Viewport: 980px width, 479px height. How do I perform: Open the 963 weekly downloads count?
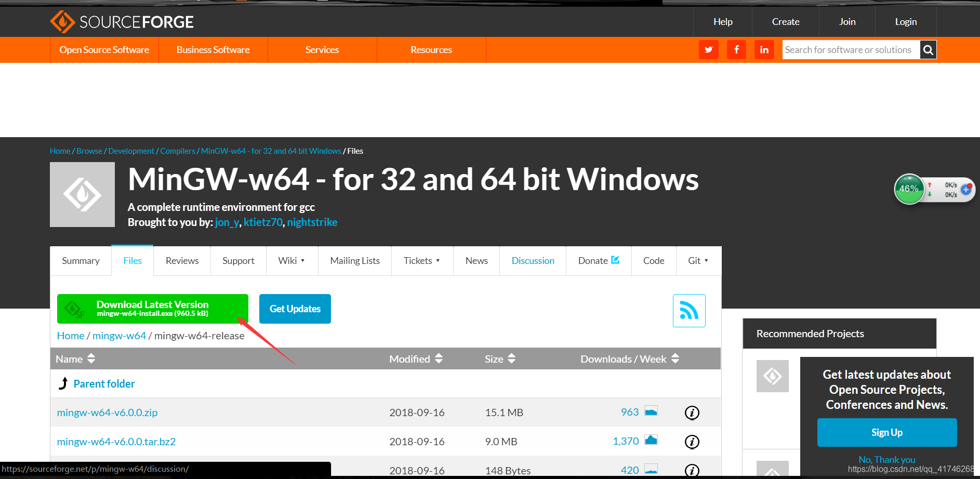click(630, 412)
